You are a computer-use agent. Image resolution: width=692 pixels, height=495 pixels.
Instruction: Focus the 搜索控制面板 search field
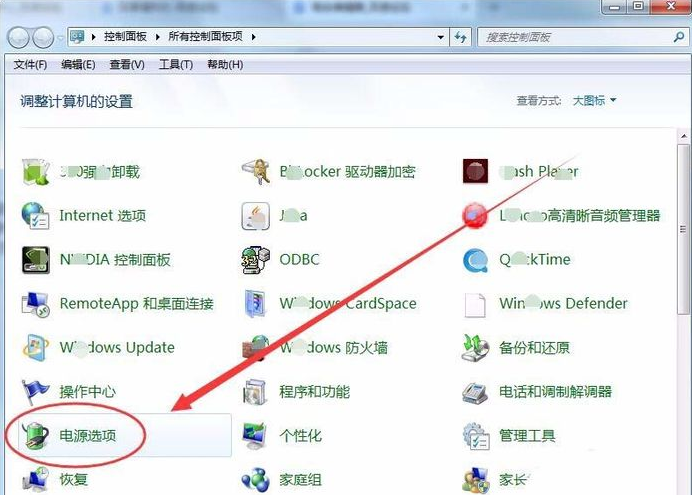583,37
